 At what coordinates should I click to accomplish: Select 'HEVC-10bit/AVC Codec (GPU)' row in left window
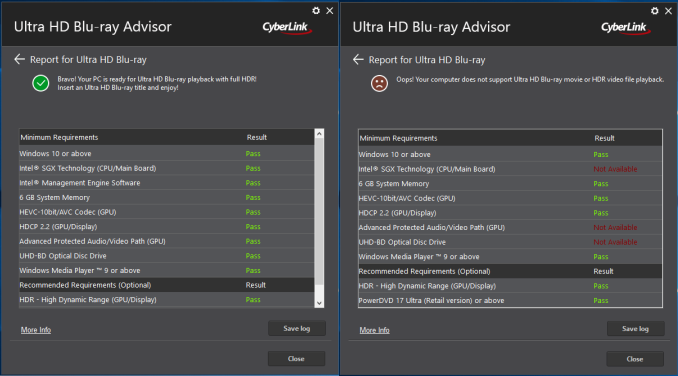166,212
